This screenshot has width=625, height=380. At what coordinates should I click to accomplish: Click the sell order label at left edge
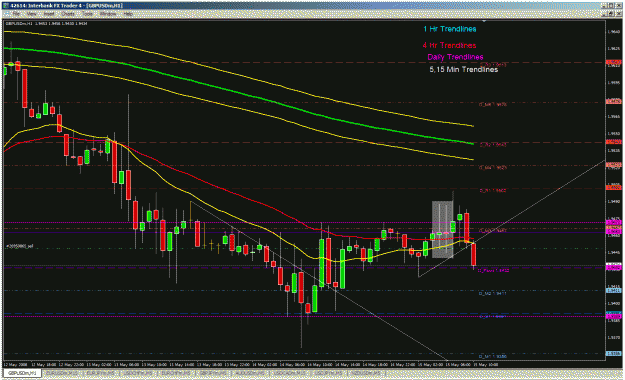(19, 246)
